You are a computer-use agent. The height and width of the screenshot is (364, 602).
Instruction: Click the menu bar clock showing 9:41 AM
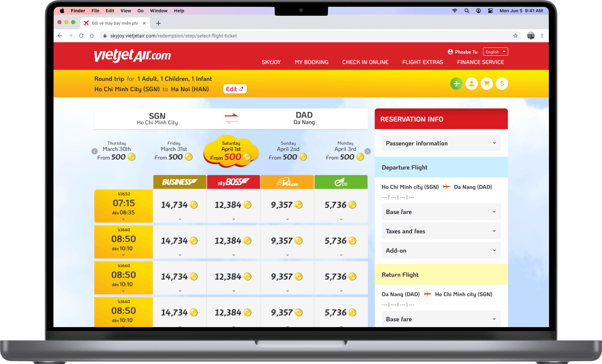521,11
